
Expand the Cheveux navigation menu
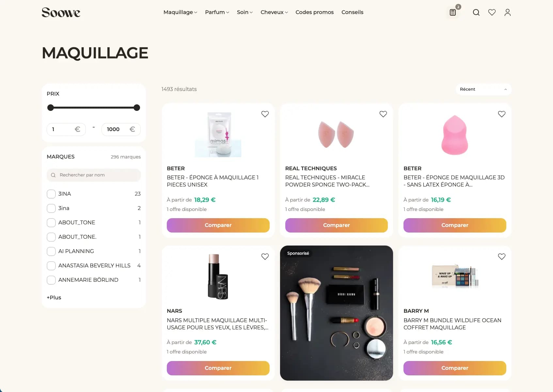[x=274, y=12]
